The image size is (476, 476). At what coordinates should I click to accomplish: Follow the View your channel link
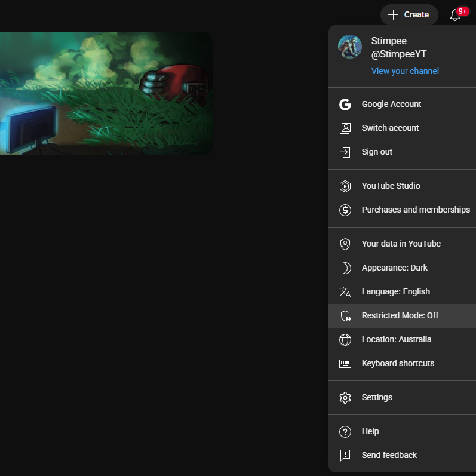click(405, 71)
